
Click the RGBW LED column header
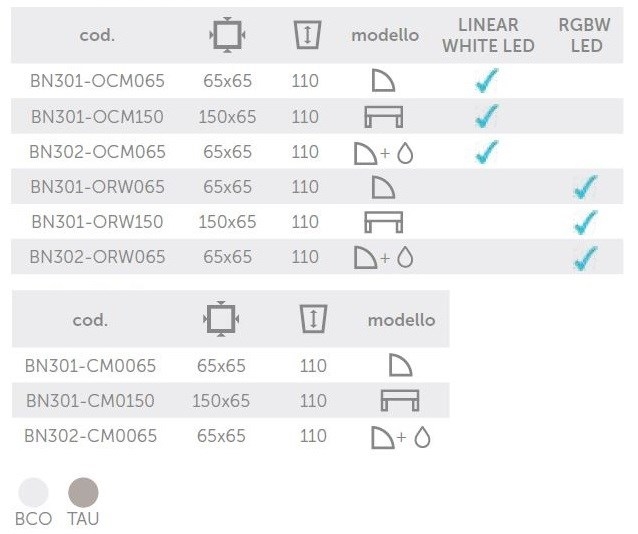click(x=585, y=35)
